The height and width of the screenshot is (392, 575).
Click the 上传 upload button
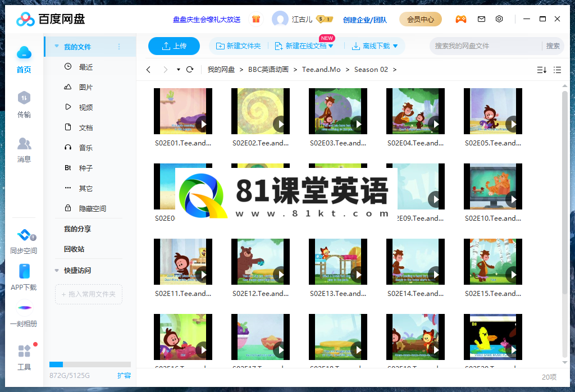pyautogui.click(x=174, y=46)
